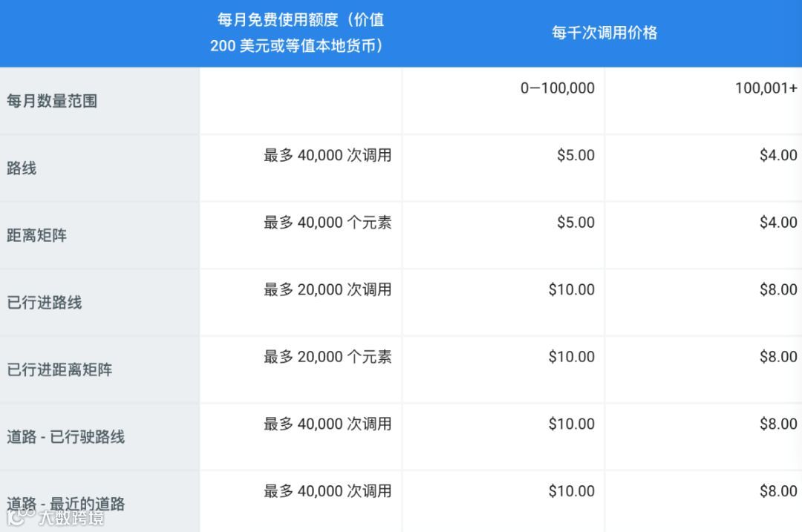The image size is (802, 532).
Task: Click $8.00 price in 已行进距离矩阵 row
Action: tap(777, 357)
